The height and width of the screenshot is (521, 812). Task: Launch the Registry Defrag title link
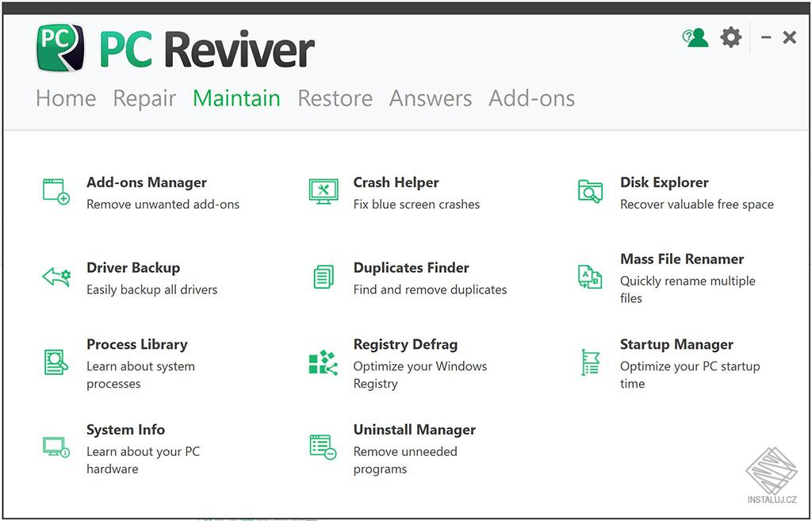(x=405, y=344)
